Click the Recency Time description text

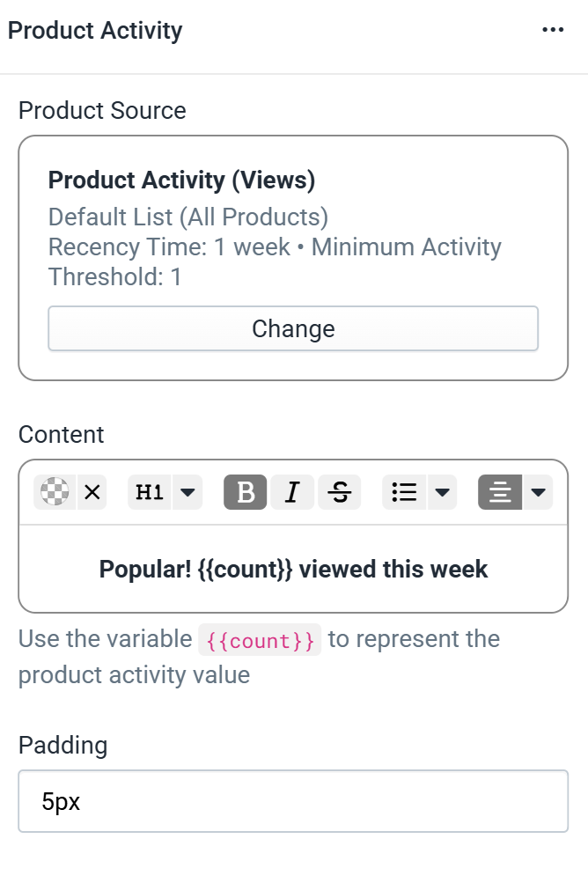click(275, 261)
